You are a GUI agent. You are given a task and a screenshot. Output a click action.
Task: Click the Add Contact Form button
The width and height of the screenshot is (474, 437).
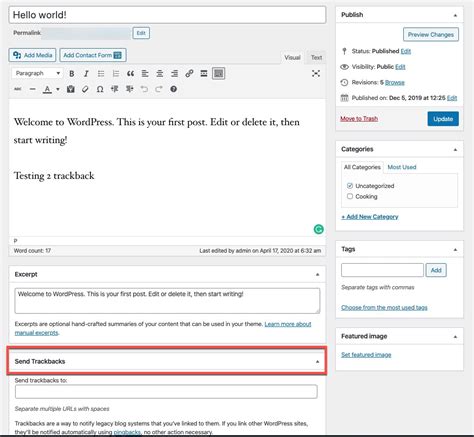(93, 55)
